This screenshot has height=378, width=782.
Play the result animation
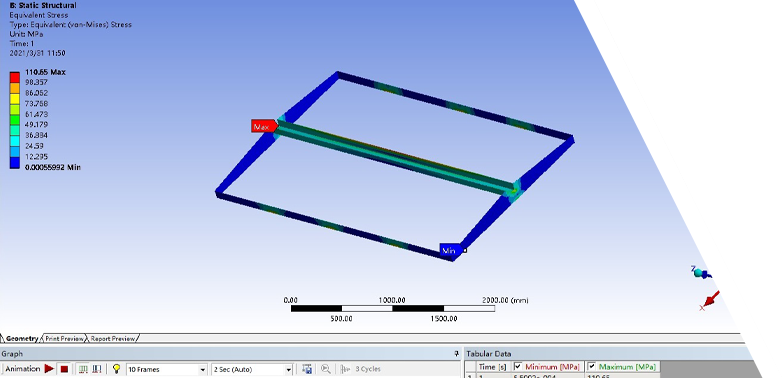[49, 369]
